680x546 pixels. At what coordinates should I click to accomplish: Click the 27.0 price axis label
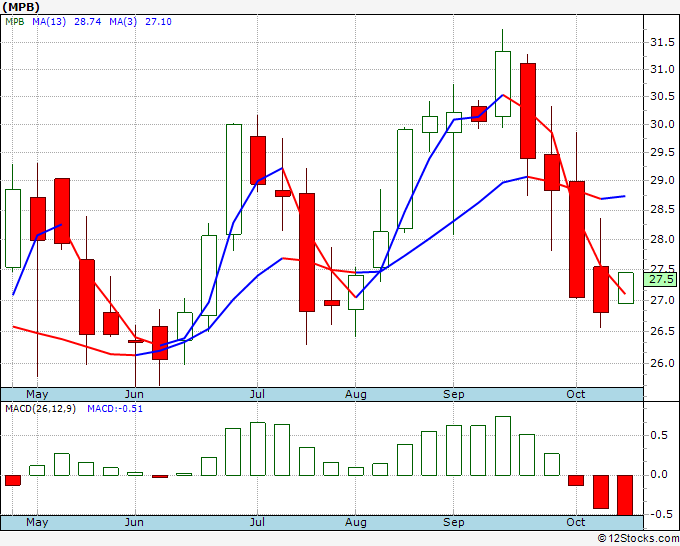(662, 300)
